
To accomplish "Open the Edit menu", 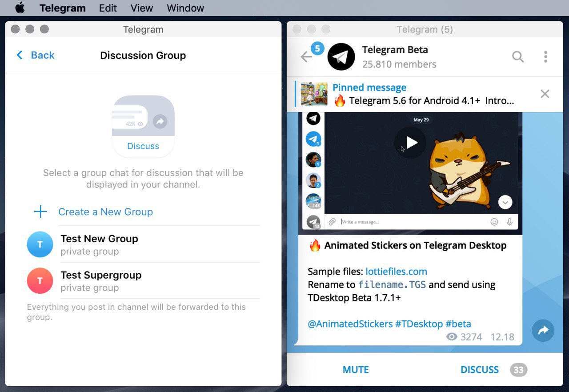I will [108, 8].
